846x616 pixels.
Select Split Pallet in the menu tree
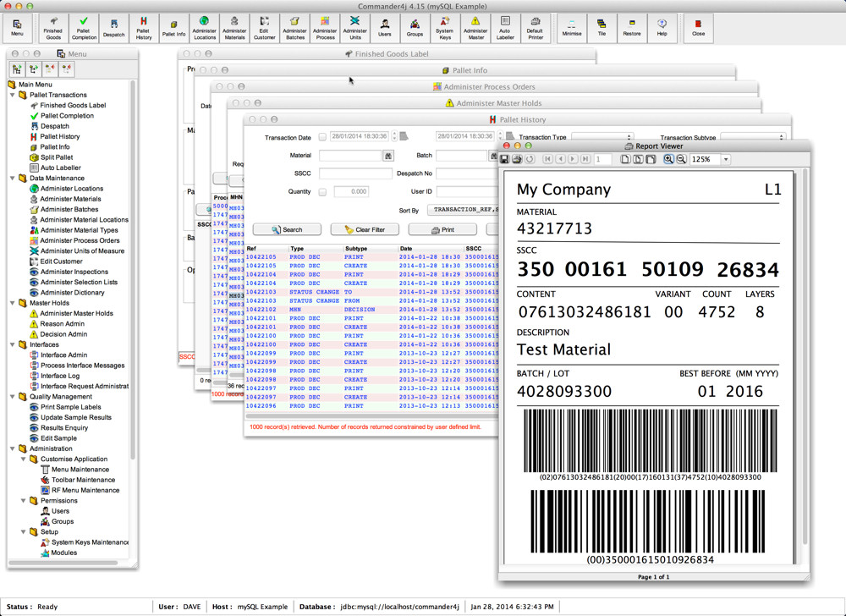(x=56, y=157)
